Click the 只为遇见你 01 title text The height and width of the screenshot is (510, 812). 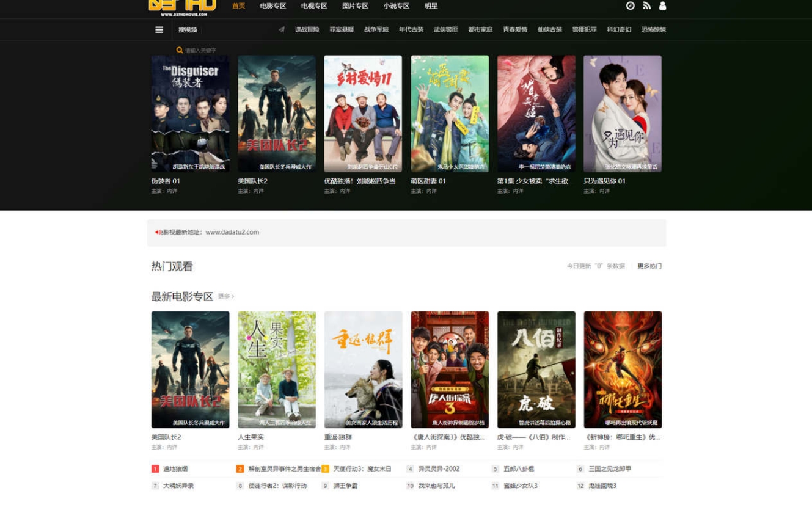coord(605,181)
